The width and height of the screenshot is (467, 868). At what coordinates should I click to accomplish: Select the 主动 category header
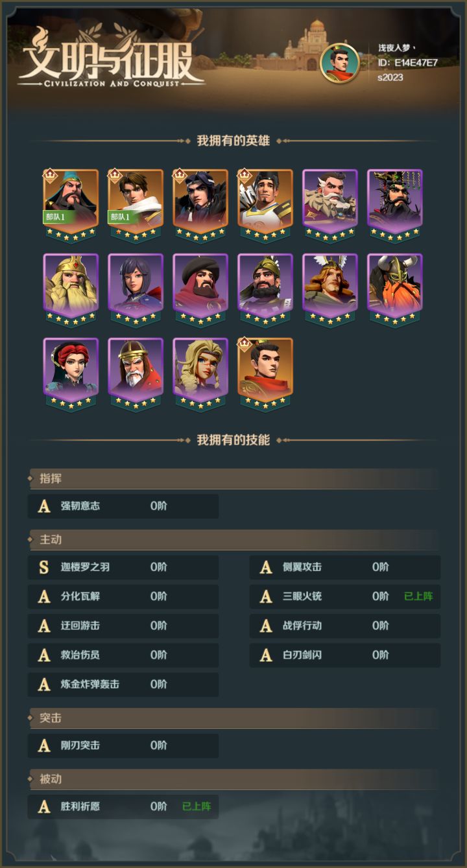233,539
